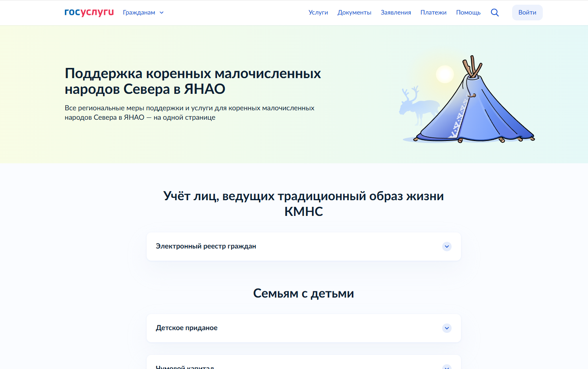Click the chevron icon in Электронный реестр граждан row
Viewport: 588px width, 369px height.
[x=447, y=247]
